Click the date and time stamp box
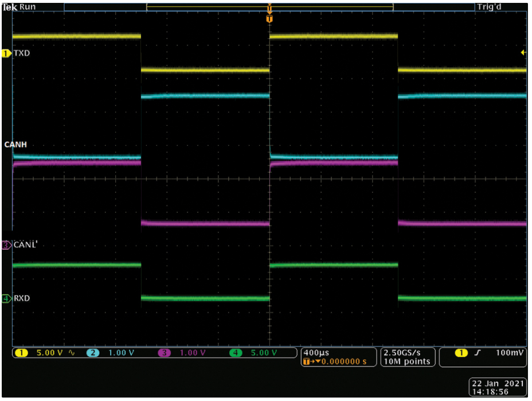Screen dimensions: 532x401 [498, 387]
